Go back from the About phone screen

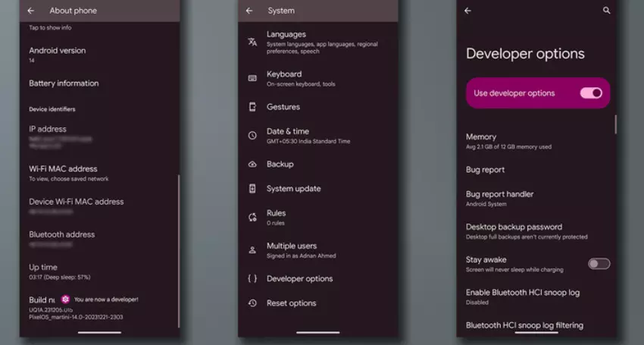click(x=31, y=11)
